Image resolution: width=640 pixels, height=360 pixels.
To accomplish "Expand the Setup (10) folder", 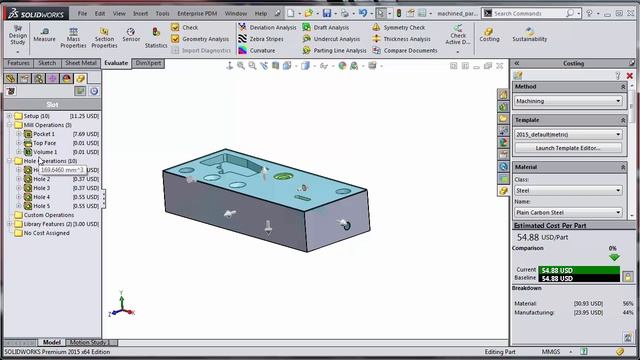I will click(9, 116).
